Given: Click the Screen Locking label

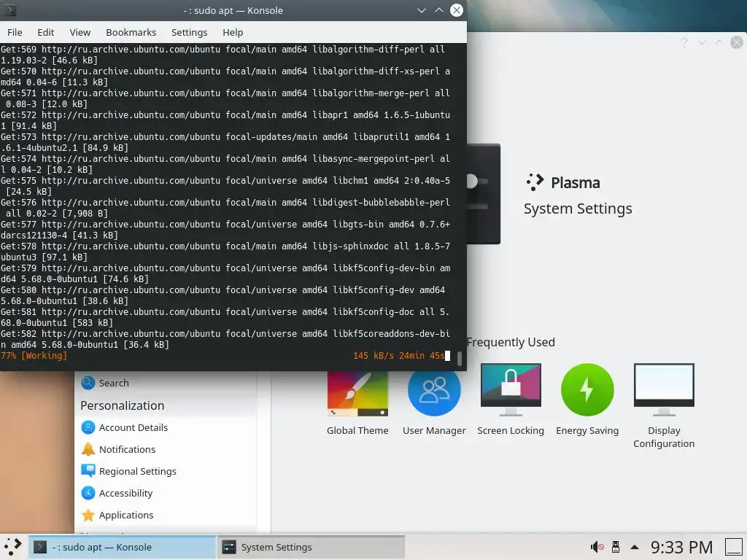Looking at the screenshot, I should 511,430.
